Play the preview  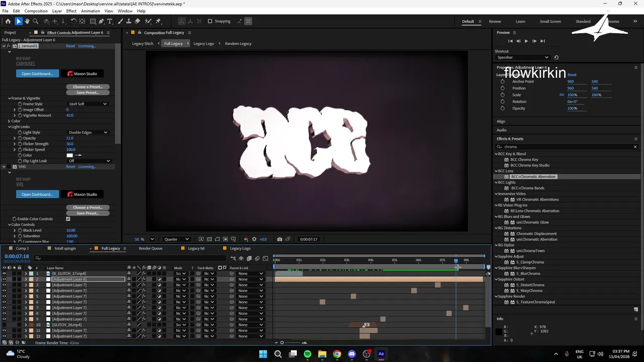[526, 41]
